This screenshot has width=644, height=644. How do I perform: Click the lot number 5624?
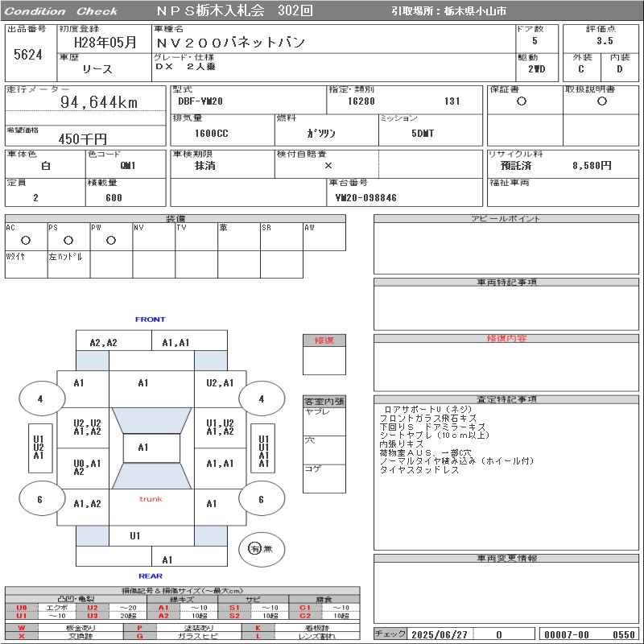click(28, 54)
